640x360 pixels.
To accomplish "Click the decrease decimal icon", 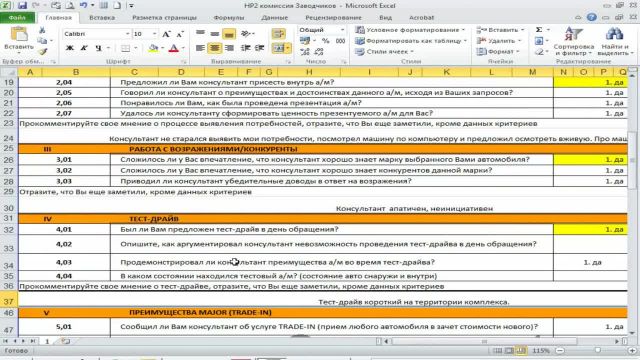I will pyautogui.click(x=319, y=51).
